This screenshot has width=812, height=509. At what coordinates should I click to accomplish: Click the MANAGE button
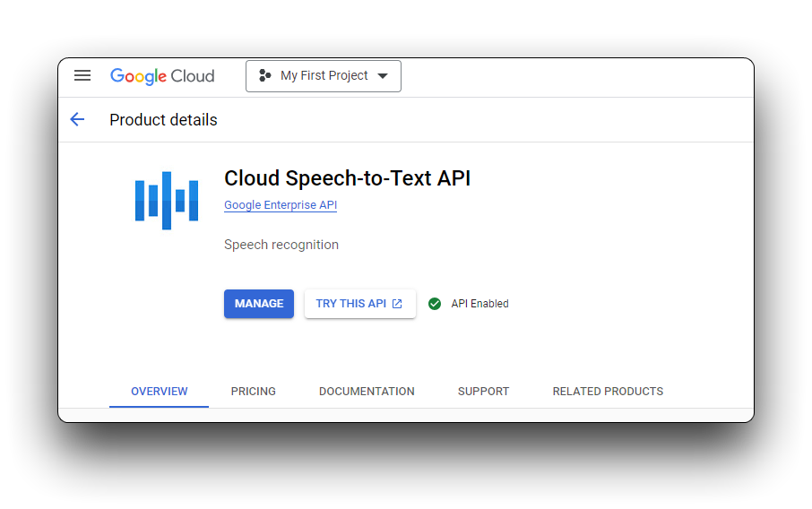[259, 304]
